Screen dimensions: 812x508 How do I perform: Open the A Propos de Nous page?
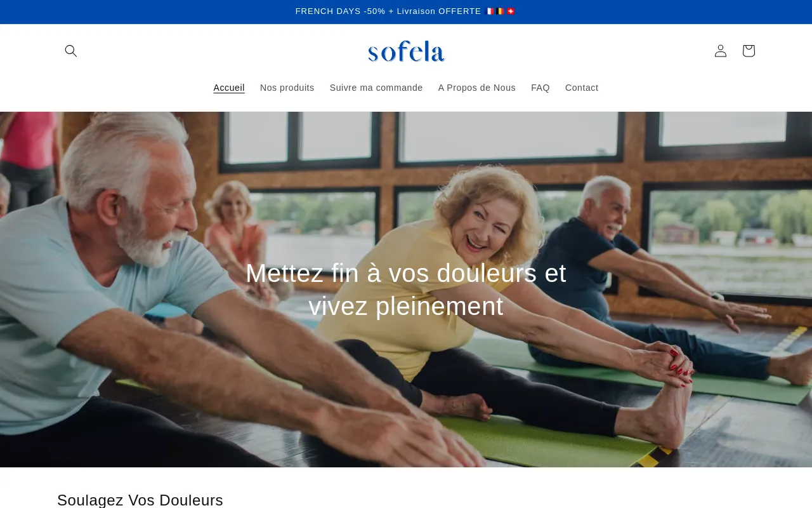(477, 88)
